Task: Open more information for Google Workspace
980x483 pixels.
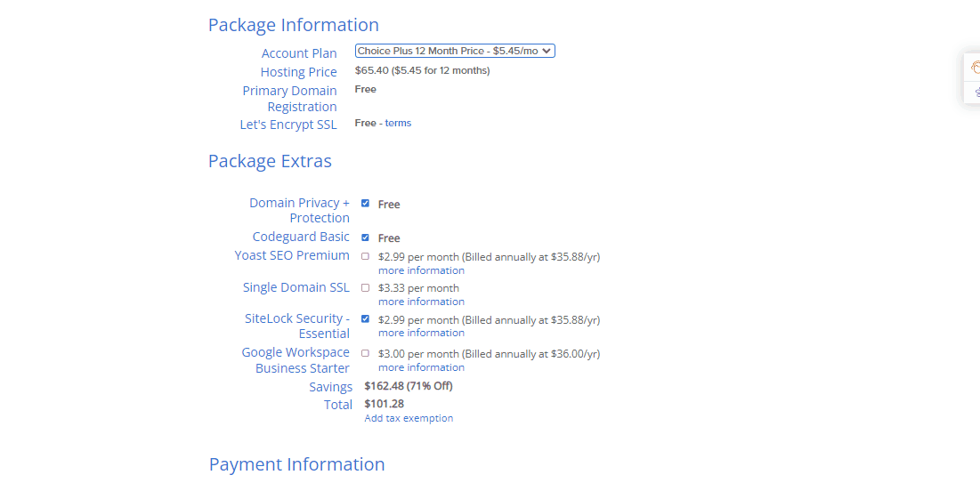Action: [421, 367]
